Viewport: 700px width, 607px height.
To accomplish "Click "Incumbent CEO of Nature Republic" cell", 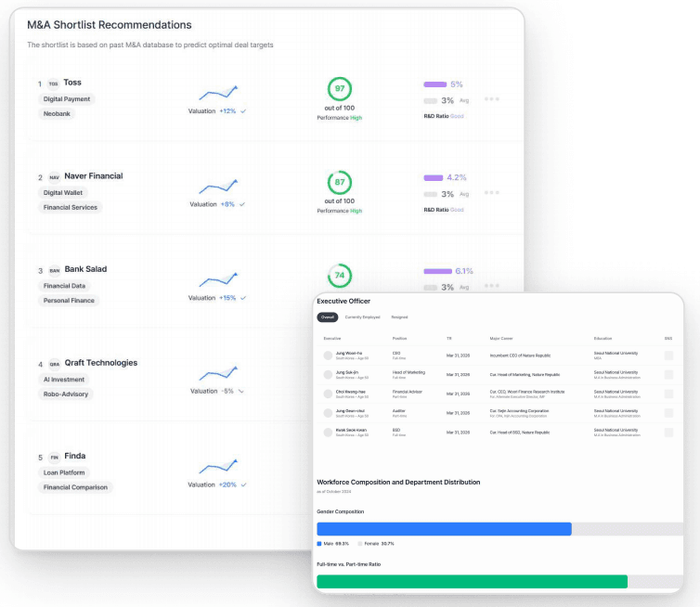I will [x=520, y=355].
